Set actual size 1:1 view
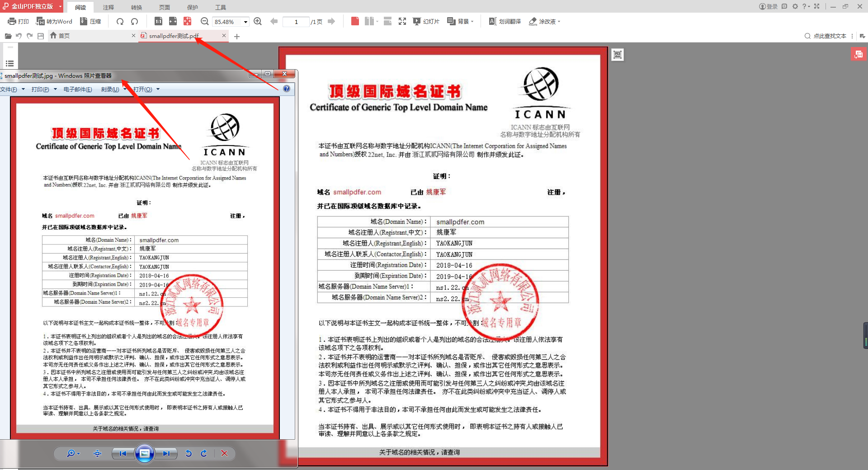The image size is (868, 470). click(158, 21)
